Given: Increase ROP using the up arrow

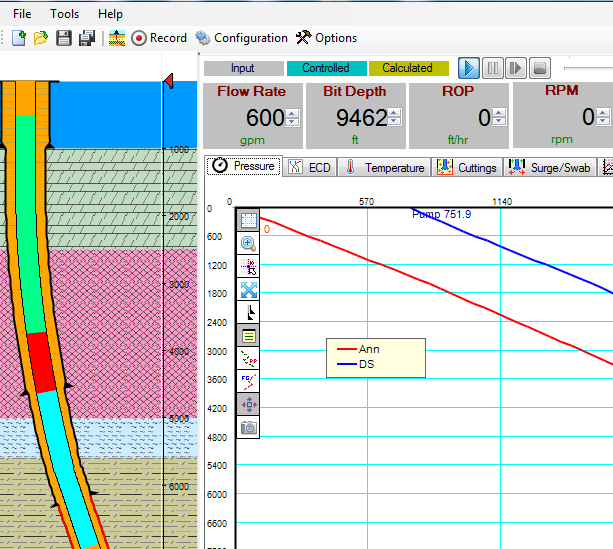Looking at the screenshot, I should coord(499,114).
